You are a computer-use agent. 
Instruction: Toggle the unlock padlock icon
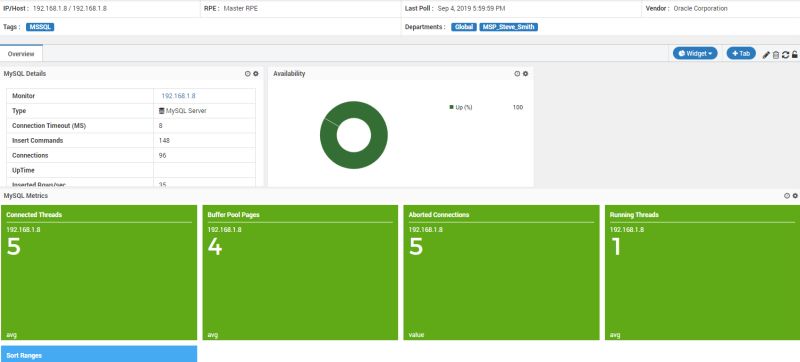pos(794,55)
